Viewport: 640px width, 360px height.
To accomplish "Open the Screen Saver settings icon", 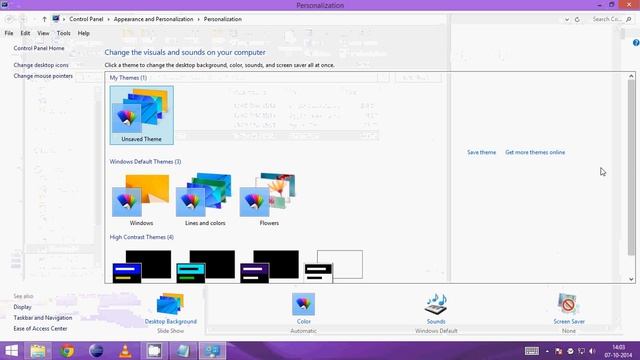I will [569, 304].
